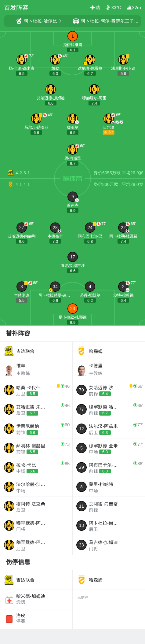Select player 34 贝尔温 jersey icon
Image resolution: width=145 pixels, height=644 pixels.
pyautogui.click(x=109, y=119)
